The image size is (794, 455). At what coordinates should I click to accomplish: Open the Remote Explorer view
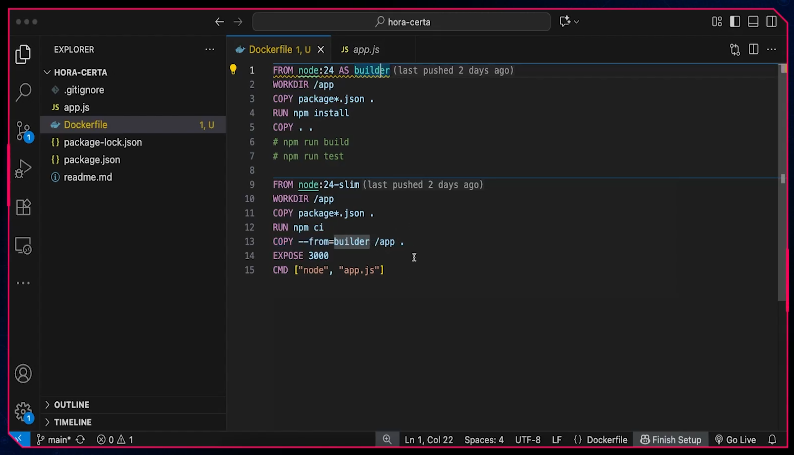point(22,245)
